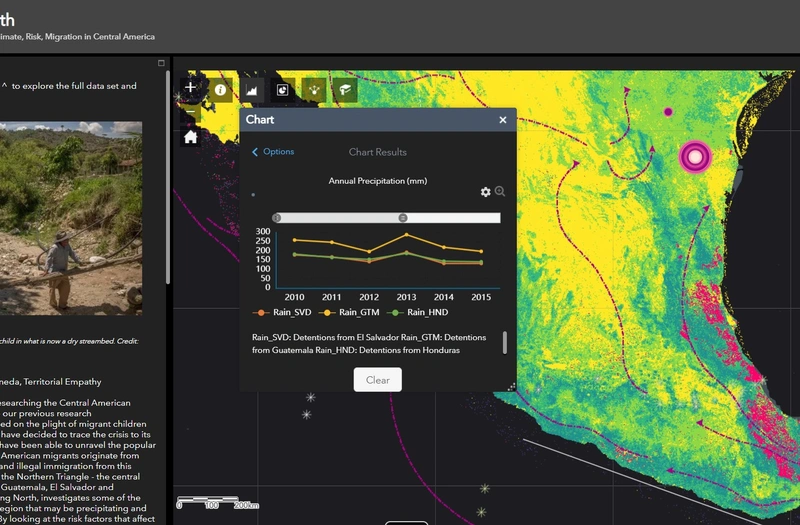This screenshot has height=525, width=800.
Task: Toggle the Rain_HND legend series
Action: click(x=418, y=312)
